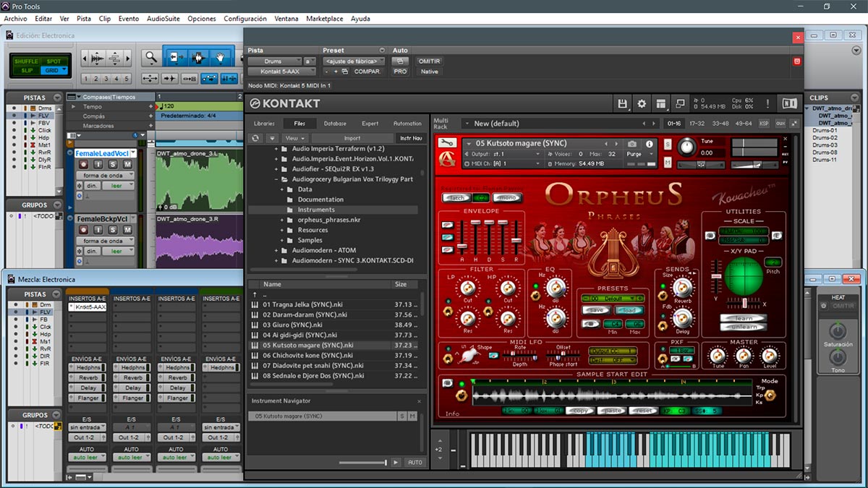The image size is (868, 488).
Task: Click the refresh icon in Kontakt browser
Action: pyautogui.click(x=255, y=138)
